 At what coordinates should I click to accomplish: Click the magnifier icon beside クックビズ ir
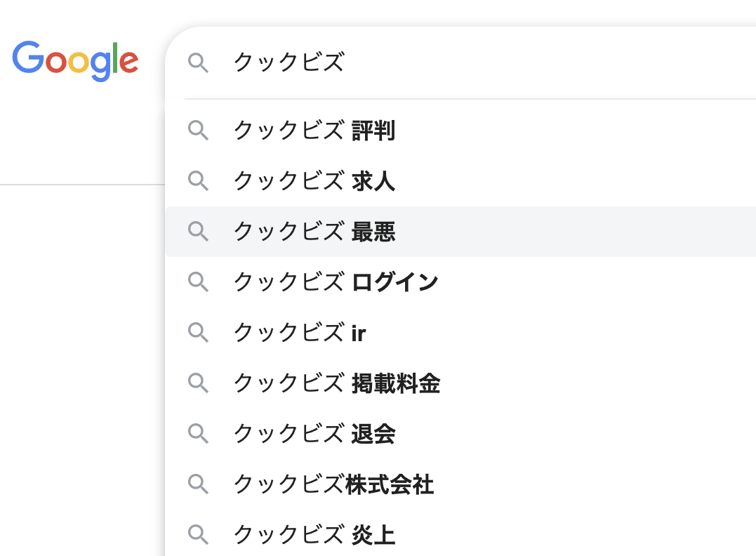point(199,333)
